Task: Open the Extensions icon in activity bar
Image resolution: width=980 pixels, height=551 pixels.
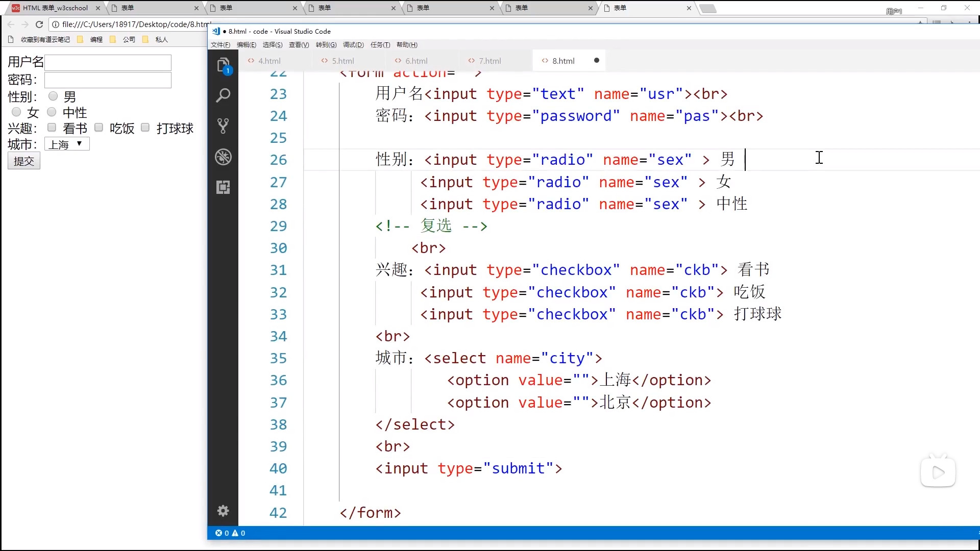Action: (x=223, y=187)
